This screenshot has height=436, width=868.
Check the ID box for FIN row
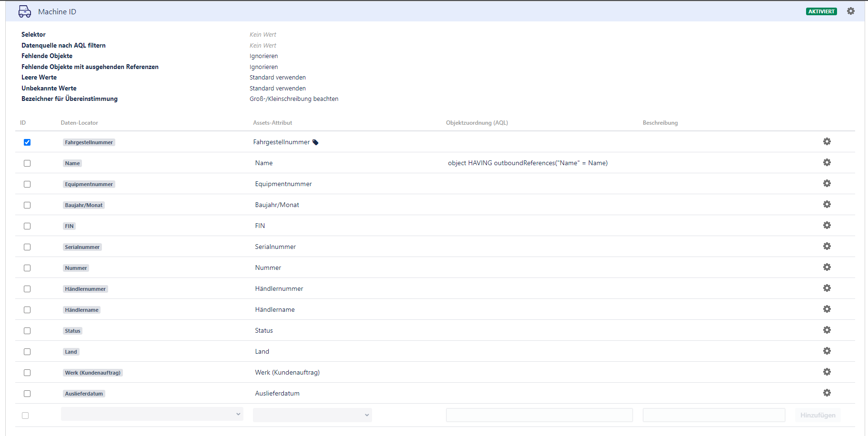27,226
